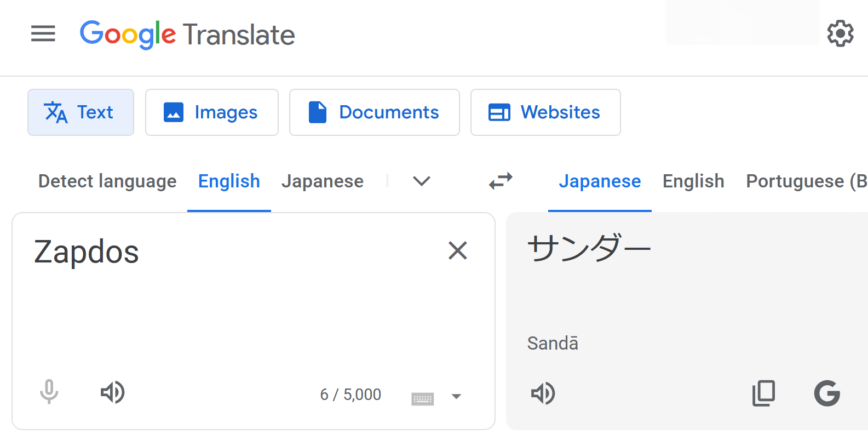
Task: Swap source and target languages
Action: point(501,181)
